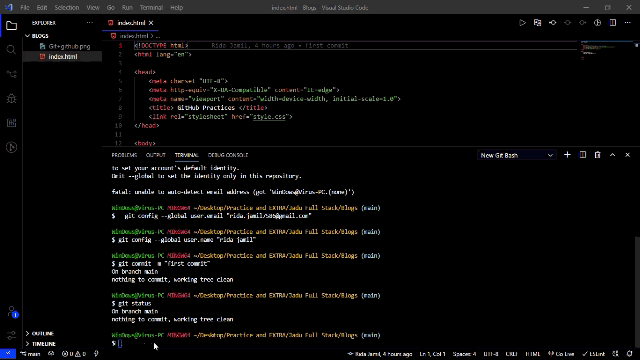This screenshot has width=640, height=360.
Task: Switch to the OUTPUT panel tab
Action: pyautogui.click(x=156, y=155)
